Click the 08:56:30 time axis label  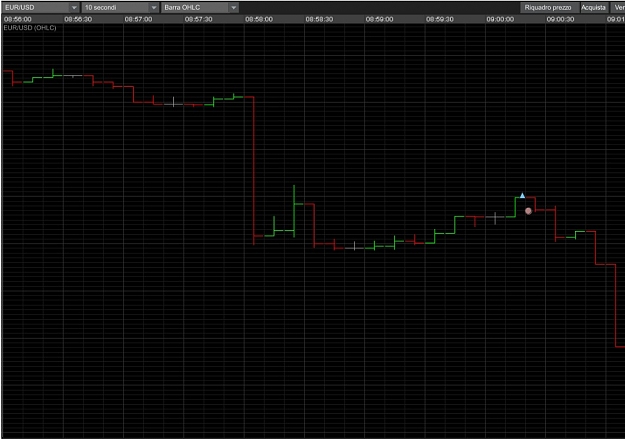(x=78, y=19)
